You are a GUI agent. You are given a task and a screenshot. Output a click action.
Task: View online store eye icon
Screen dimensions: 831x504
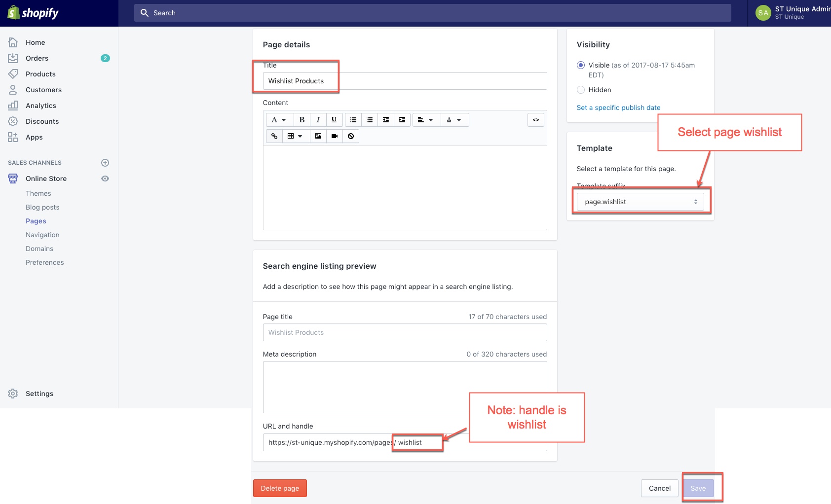coord(105,179)
